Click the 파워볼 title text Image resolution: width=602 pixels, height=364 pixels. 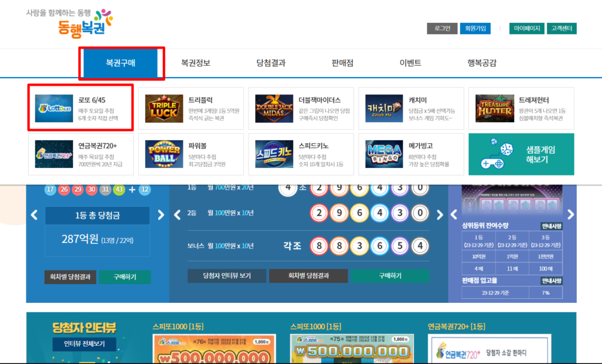198,146
